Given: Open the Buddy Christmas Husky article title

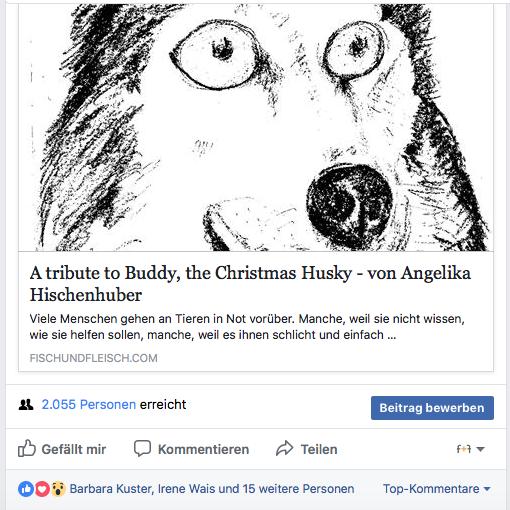Looking at the screenshot, I should (250, 284).
